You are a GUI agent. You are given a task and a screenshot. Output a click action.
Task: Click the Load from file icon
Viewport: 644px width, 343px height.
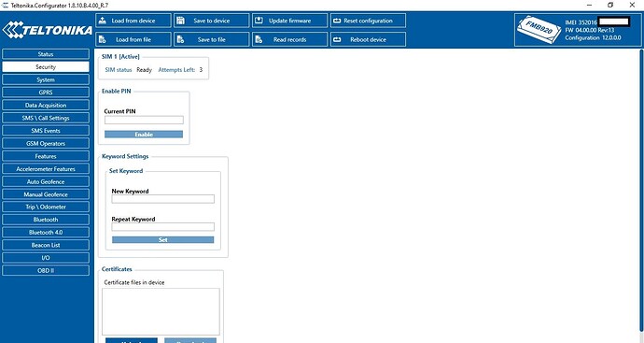(103, 39)
